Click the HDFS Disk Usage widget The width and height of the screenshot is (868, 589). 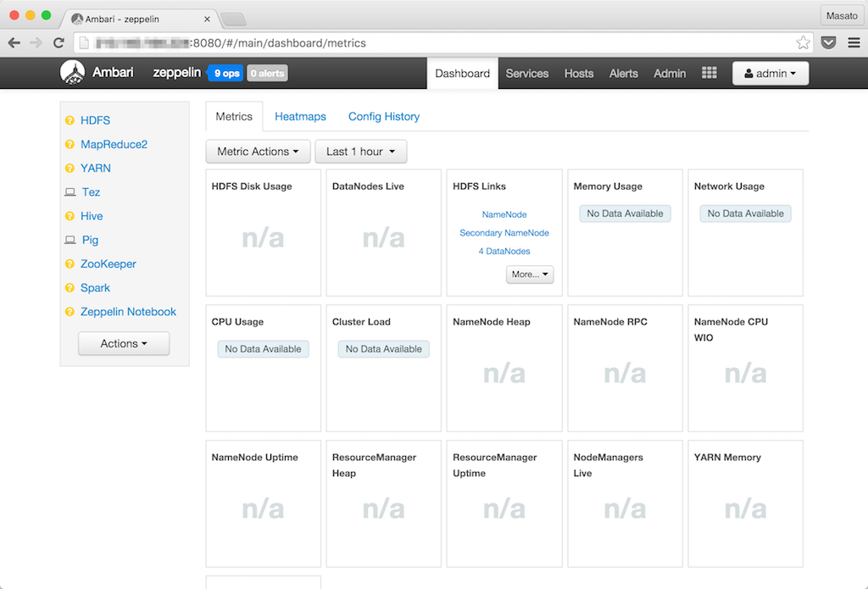pyautogui.click(x=264, y=232)
